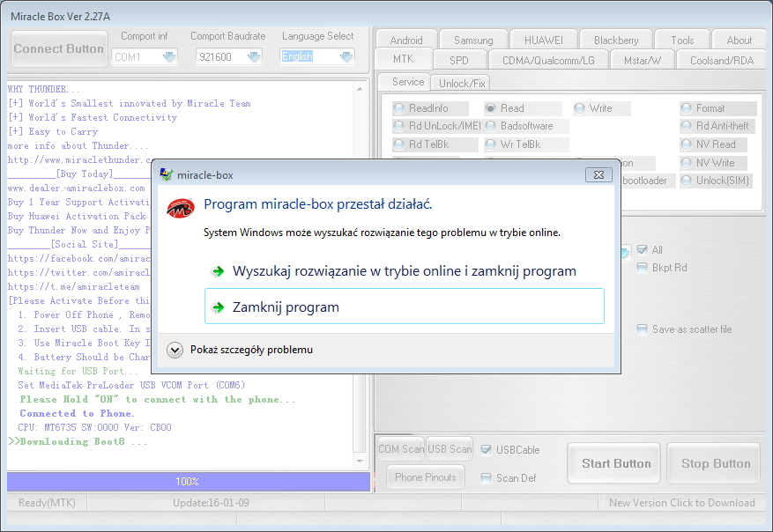Click the Phone Pinouts button
The width and height of the screenshot is (773, 532).
click(x=426, y=477)
